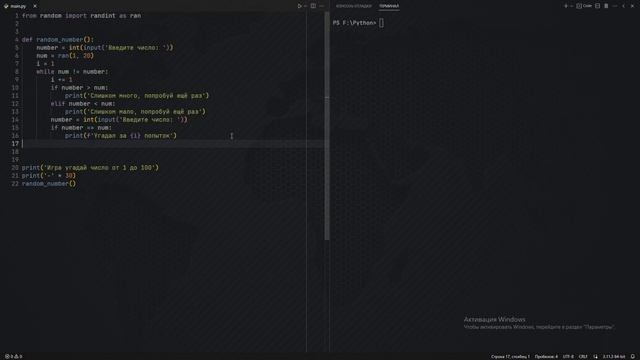640x360 pixels.
Task: Click line number 17 in the gutter
Action: coord(15,144)
